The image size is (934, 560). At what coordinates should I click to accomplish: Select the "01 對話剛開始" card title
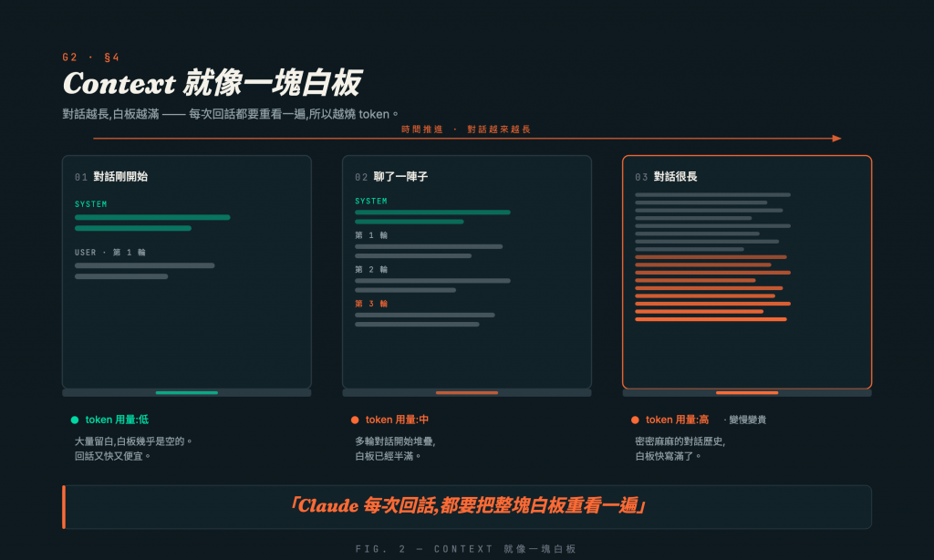(x=111, y=176)
